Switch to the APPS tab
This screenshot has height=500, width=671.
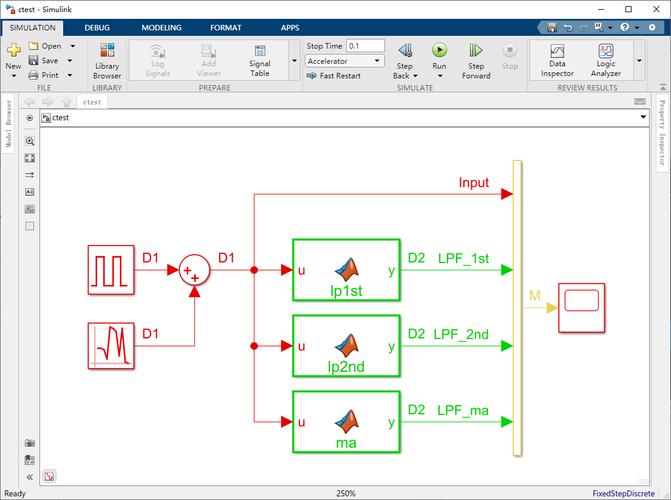coord(290,28)
